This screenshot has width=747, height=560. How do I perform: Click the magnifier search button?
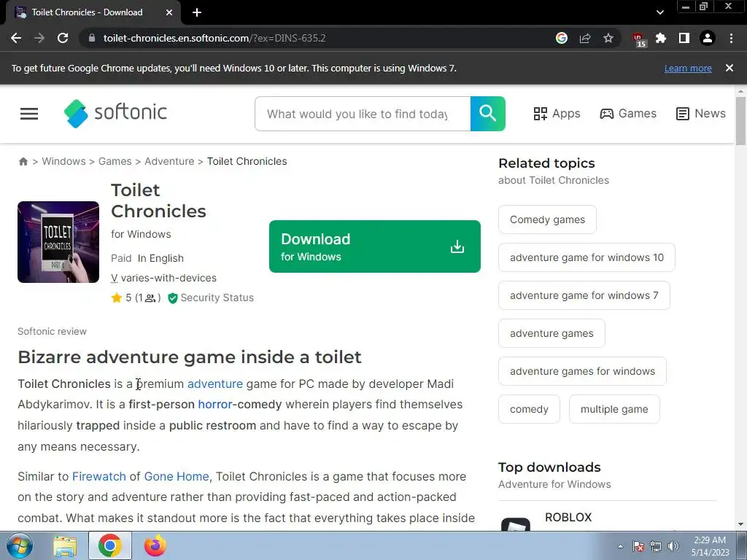coord(488,114)
